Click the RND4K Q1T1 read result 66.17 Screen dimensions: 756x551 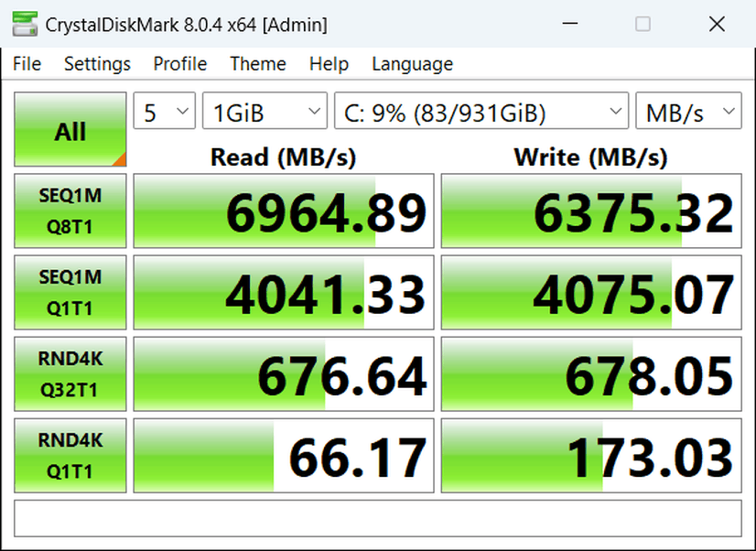coord(284,455)
